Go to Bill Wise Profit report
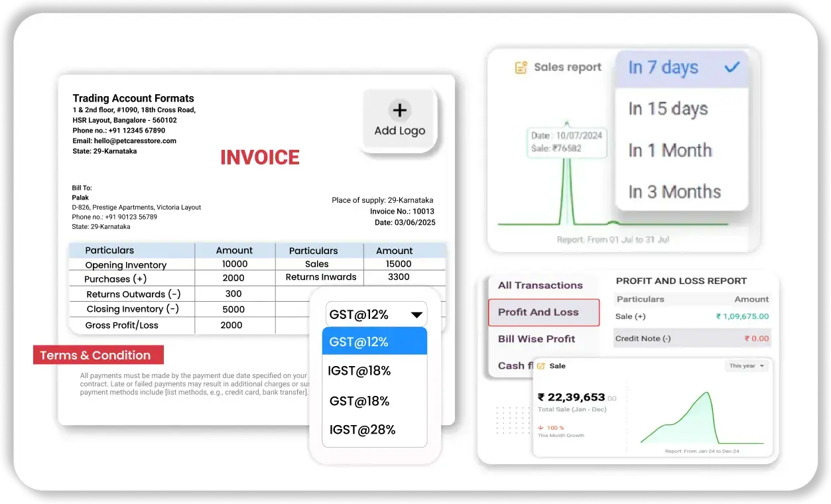 (537, 339)
